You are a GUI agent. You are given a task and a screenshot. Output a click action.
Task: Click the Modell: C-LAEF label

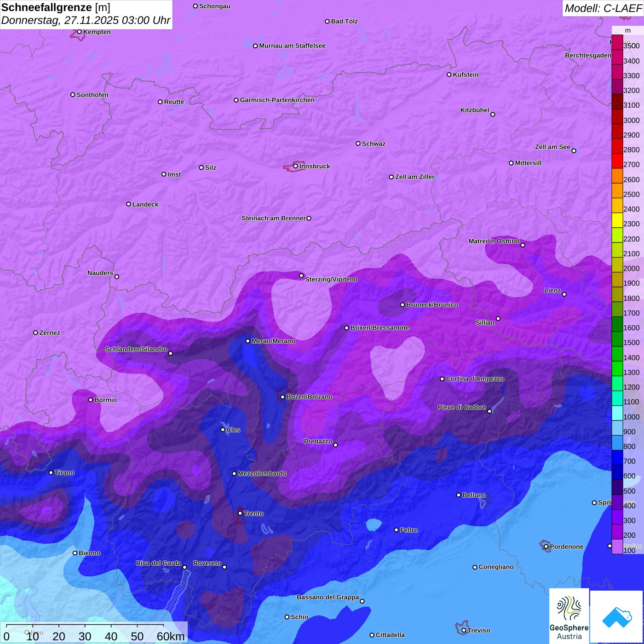(x=603, y=8)
